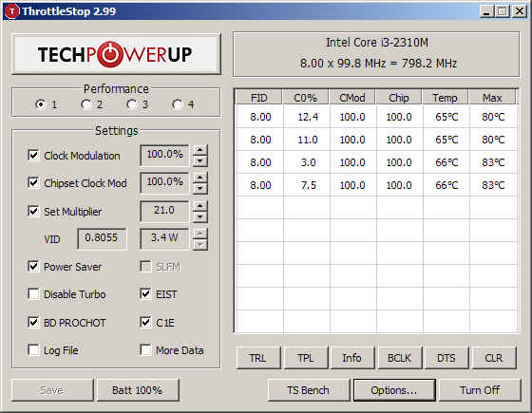Click the VID value field
The image size is (532, 413).
pos(102,238)
